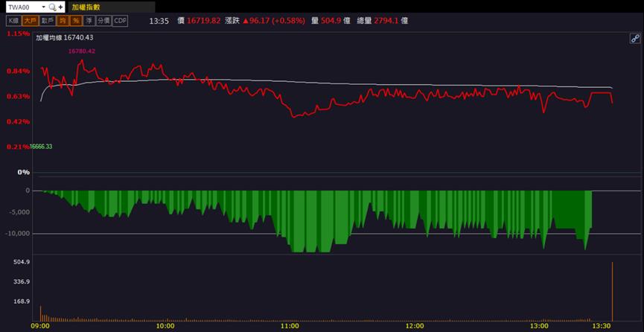Toggle the K線 chart button
644x332 pixels.
pos(13,21)
